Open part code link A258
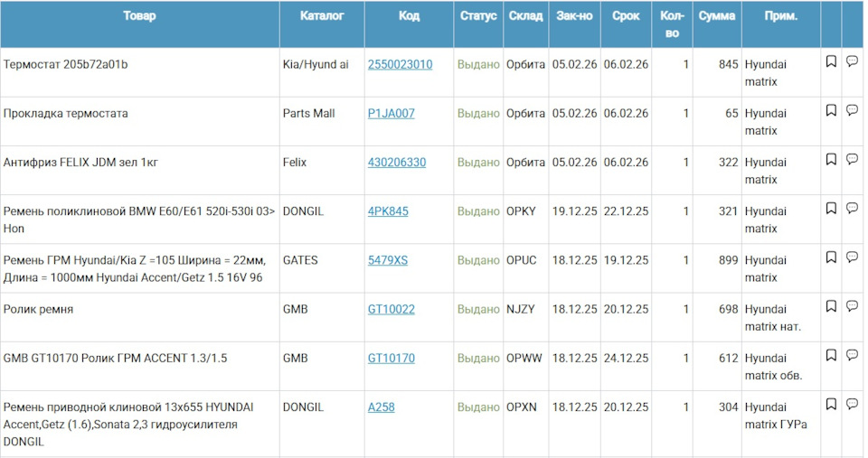 click(382, 407)
